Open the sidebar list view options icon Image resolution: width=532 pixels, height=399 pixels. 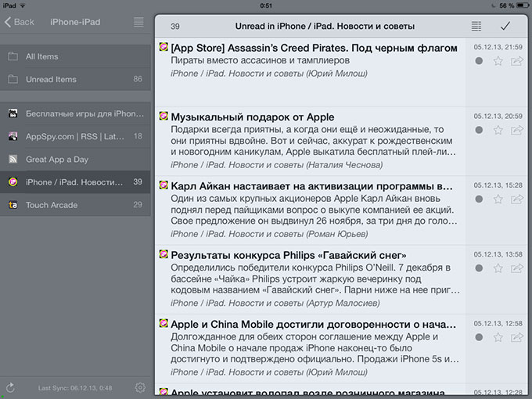pyautogui.click(x=138, y=22)
